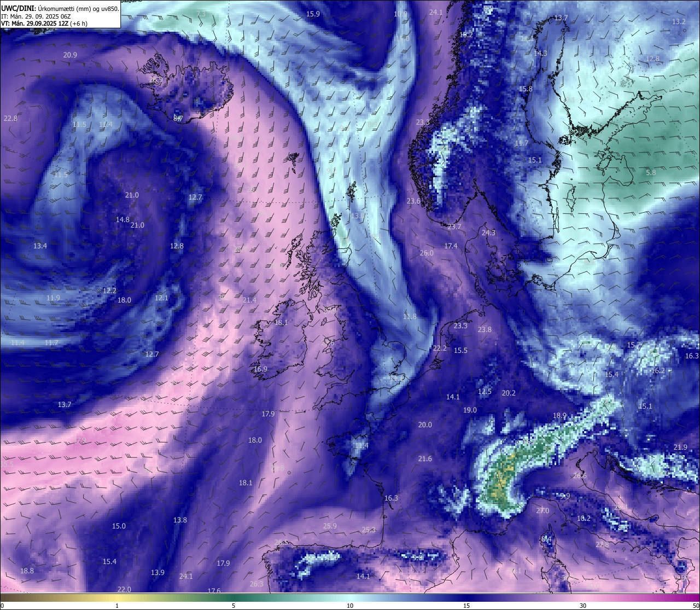Click the color scale tick label 10

pyautogui.click(x=350, y=606)
